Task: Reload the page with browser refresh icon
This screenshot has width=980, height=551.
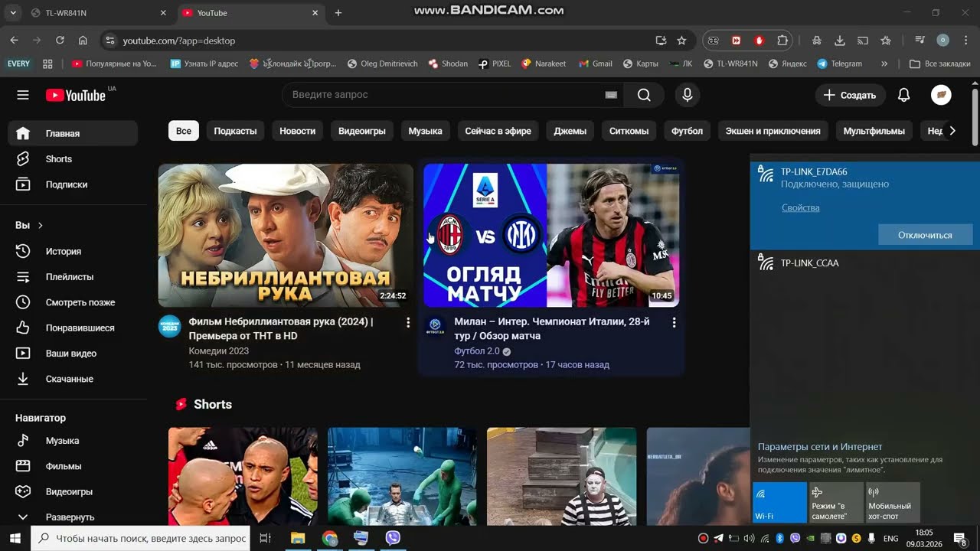Action: (x=60, y=41)
